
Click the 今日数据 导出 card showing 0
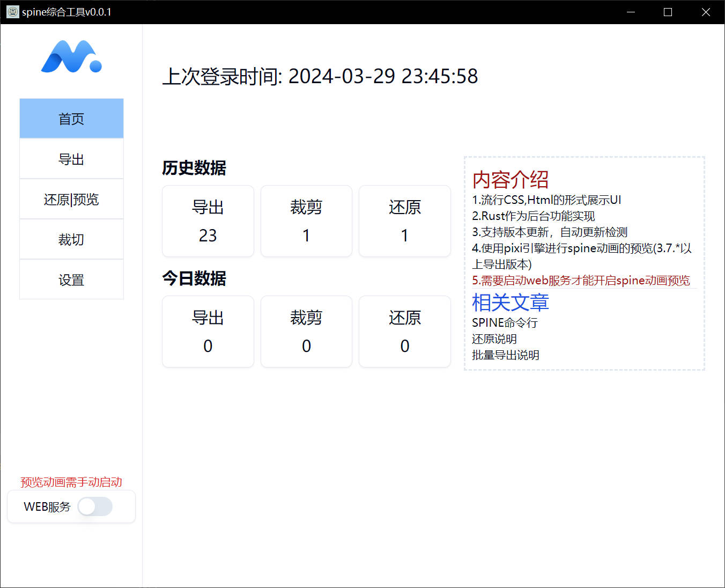pyautogui.click(x=208, y=332)
